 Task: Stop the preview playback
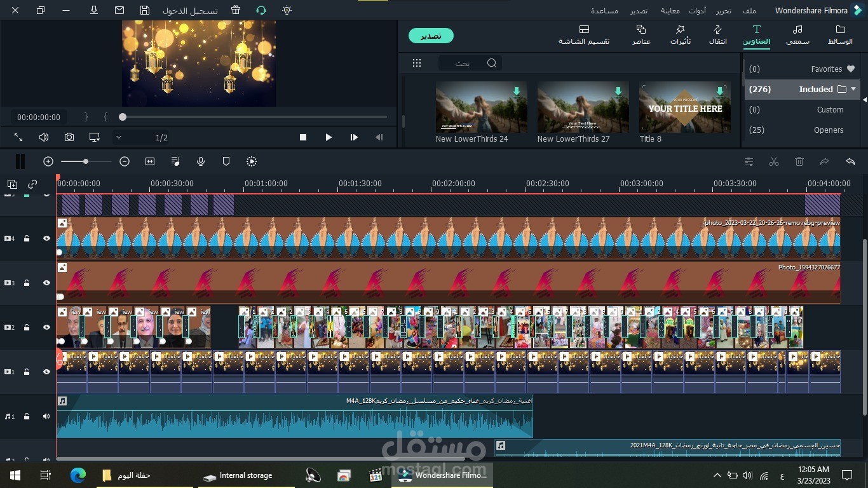coord(303,137)
